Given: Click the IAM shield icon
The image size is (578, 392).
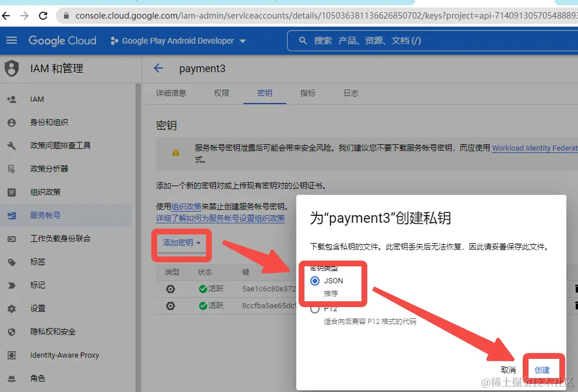Looking at the screenshot, I should point(12,69).
